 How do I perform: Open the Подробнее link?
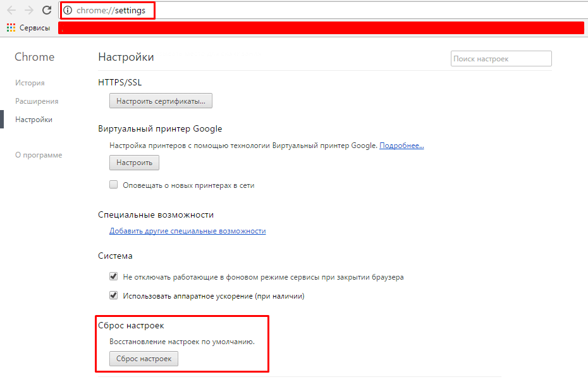coord(401,146)
